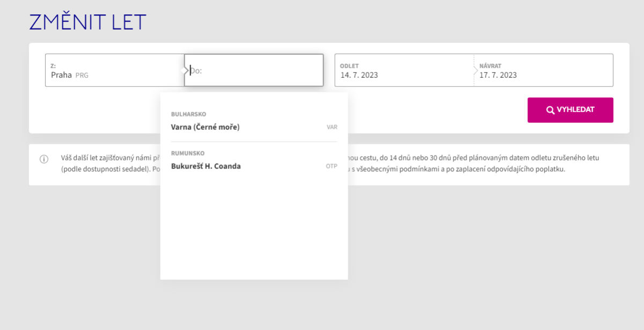Click the magnifying glass icon on Vyhledat

(550, 110)
